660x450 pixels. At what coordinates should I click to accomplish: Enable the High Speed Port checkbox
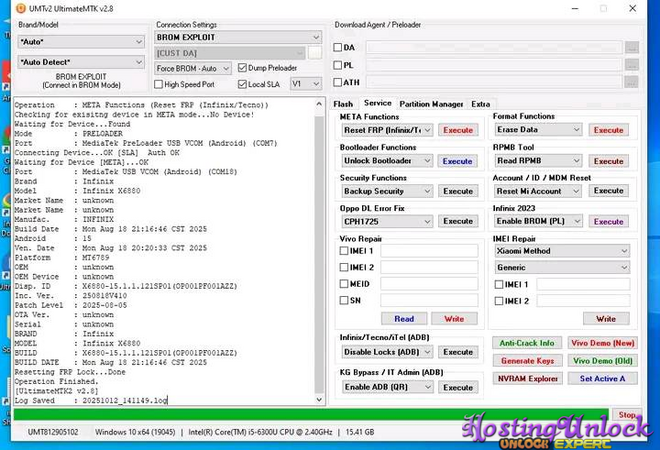tap(160, 84)
